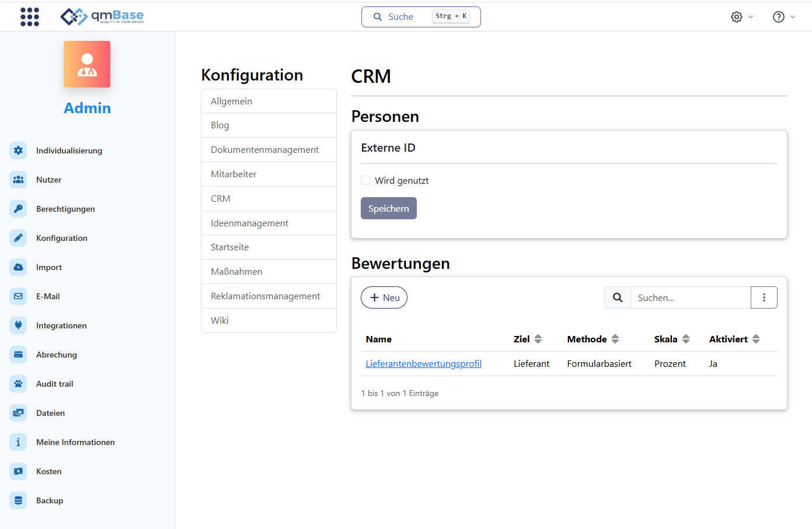Click the magnifier icon in Bewertungen search
Viewport: 812px width, 529px height.
618,297
